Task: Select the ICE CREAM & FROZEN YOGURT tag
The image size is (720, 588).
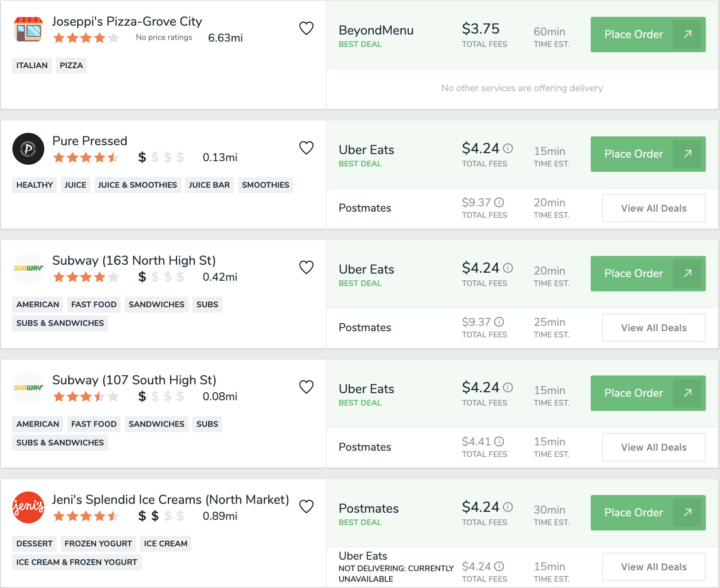Action: pyautogui.click(x=77, y=562)
